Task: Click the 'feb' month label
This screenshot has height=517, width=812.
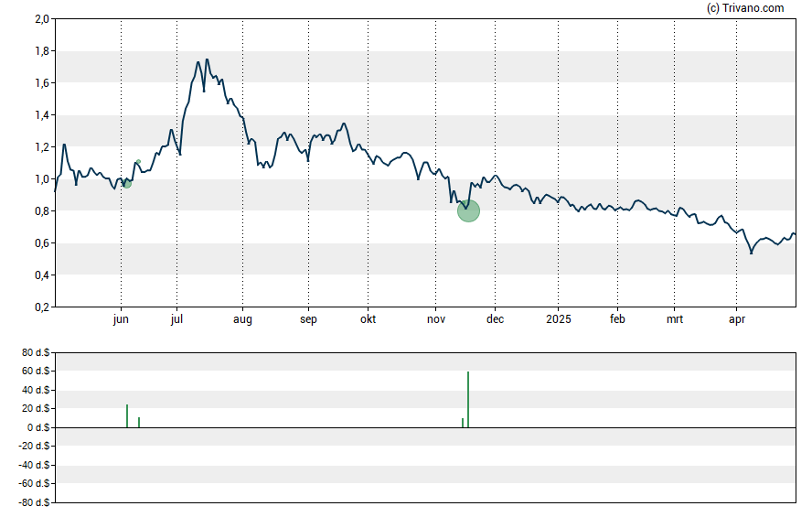Action: [617, 319]
